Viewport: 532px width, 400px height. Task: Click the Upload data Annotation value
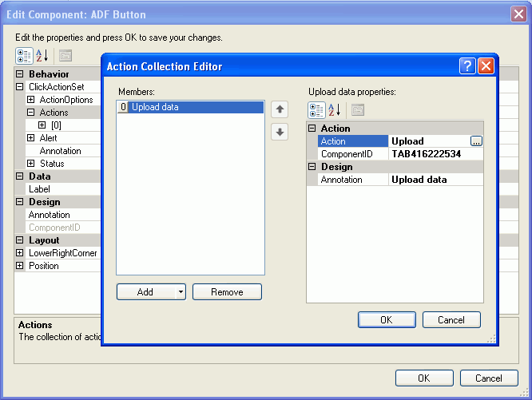[x=419, y=180]
